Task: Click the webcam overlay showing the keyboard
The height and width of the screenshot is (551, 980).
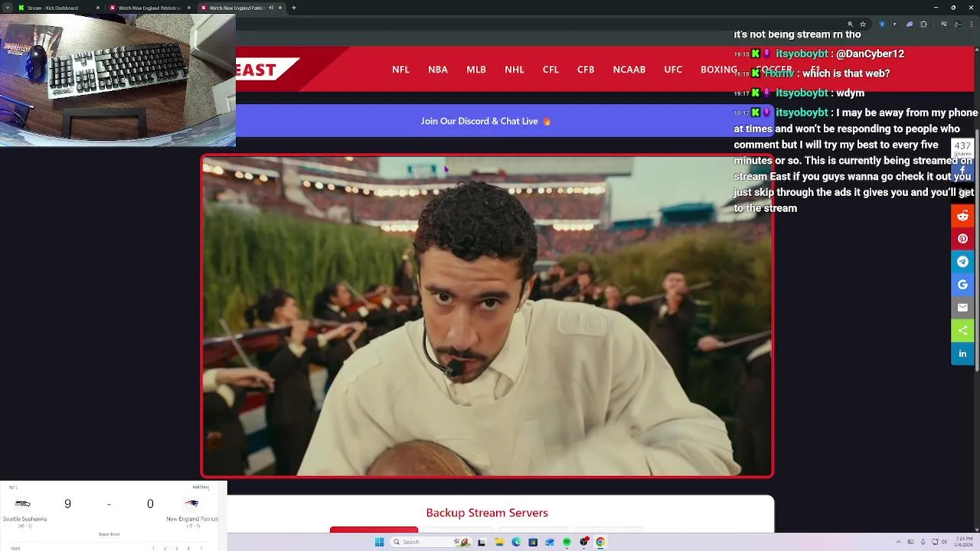Action: (118, 80)
